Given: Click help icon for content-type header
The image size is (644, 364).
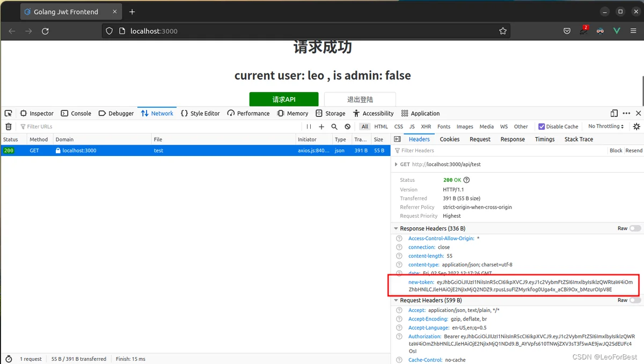Looking at the screenshot, I should [399, 264].
